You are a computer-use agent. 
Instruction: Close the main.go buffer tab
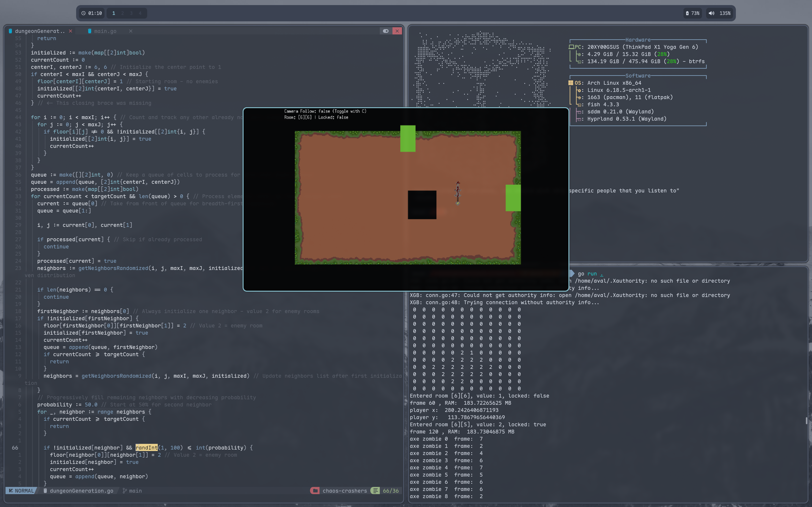pos(130,31)
